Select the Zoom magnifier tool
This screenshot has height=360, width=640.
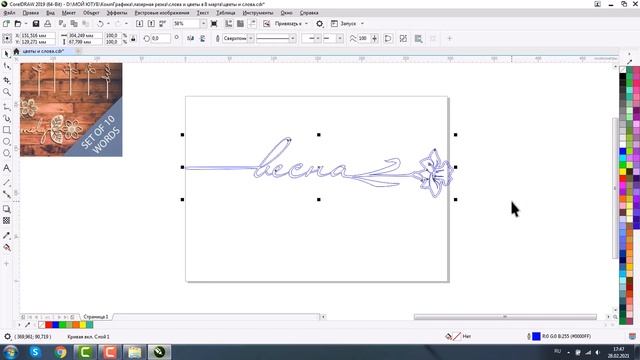point(7,93)
